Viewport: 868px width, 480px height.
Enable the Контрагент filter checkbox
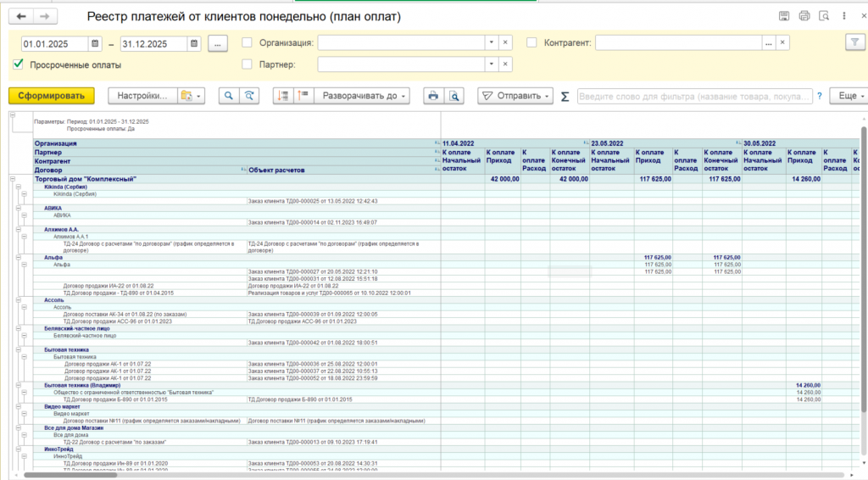click(531, 42)
